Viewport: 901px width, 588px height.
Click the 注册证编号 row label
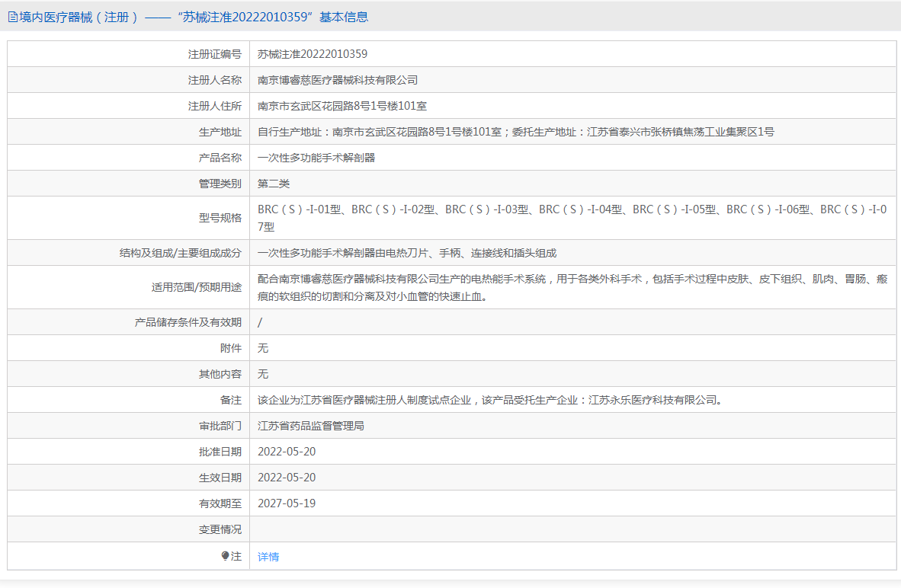point(214,54)
